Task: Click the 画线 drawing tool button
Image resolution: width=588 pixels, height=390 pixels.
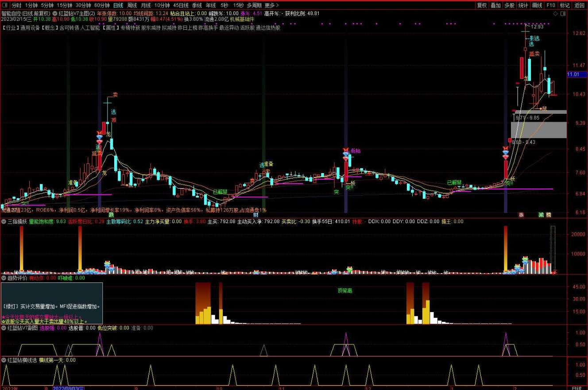Action: [x=537, y=5]
